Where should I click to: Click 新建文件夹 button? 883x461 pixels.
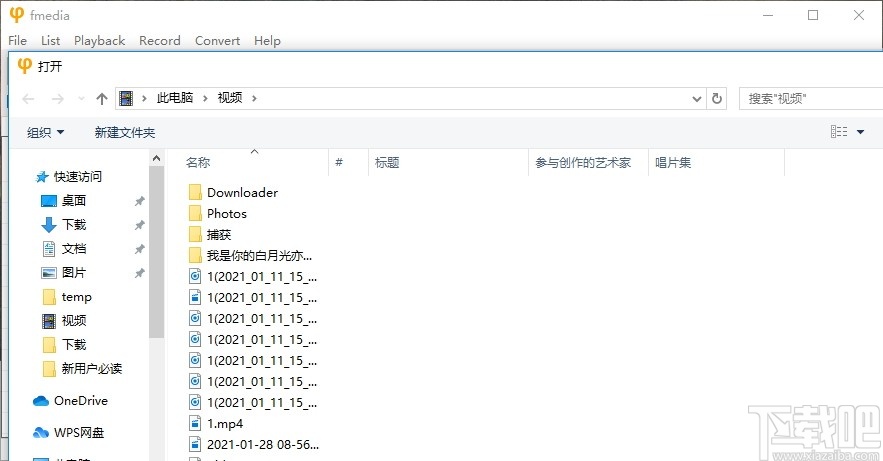(x=124, y=132)
